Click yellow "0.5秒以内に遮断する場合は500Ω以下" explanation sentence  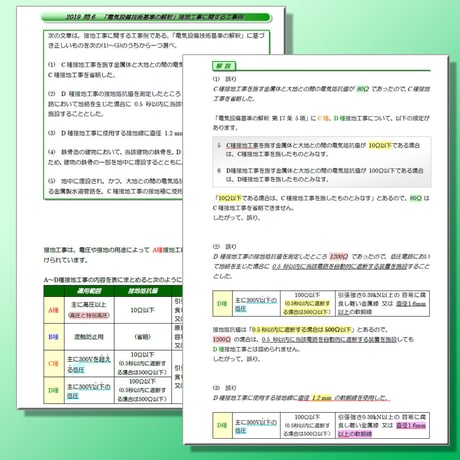pyautogui.click(x=302, y=330)
